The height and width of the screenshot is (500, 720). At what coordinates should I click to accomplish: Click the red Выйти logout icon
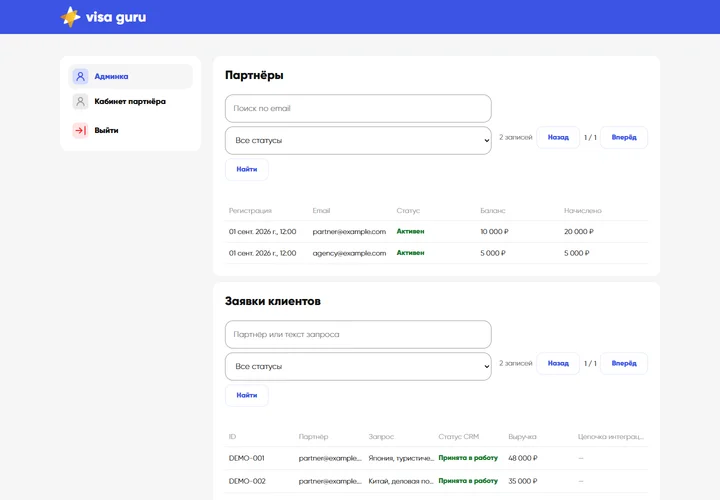click(x=80, y=130)
